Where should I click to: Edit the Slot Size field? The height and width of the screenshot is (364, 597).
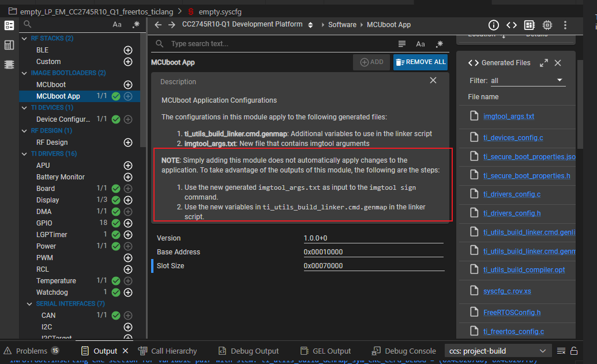[x=374, y=266]
